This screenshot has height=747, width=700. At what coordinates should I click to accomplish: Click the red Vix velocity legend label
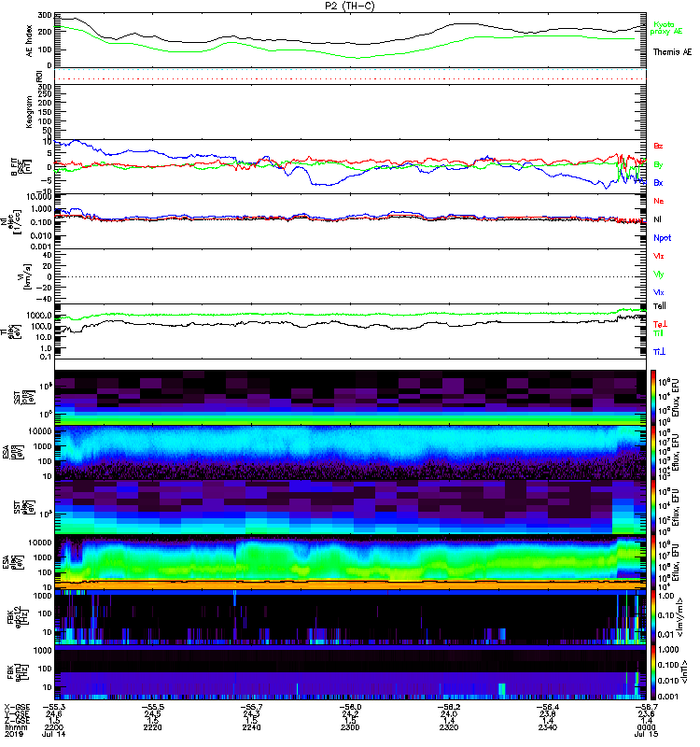point(659,256)
